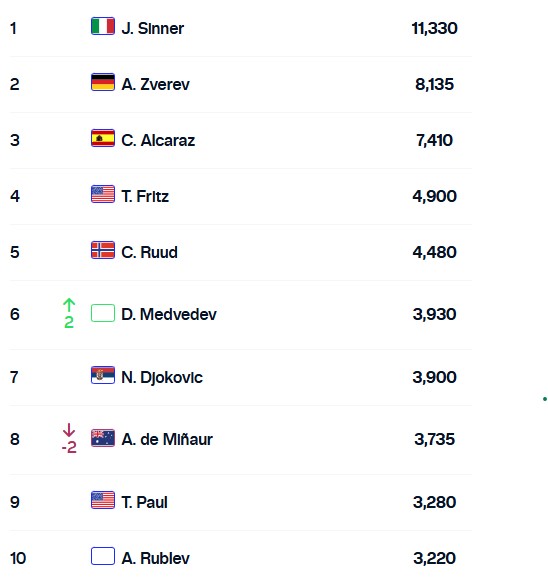Click the blank flag beside D. Medvedev
Screen dimensions: 548x583
coord(103,313)
